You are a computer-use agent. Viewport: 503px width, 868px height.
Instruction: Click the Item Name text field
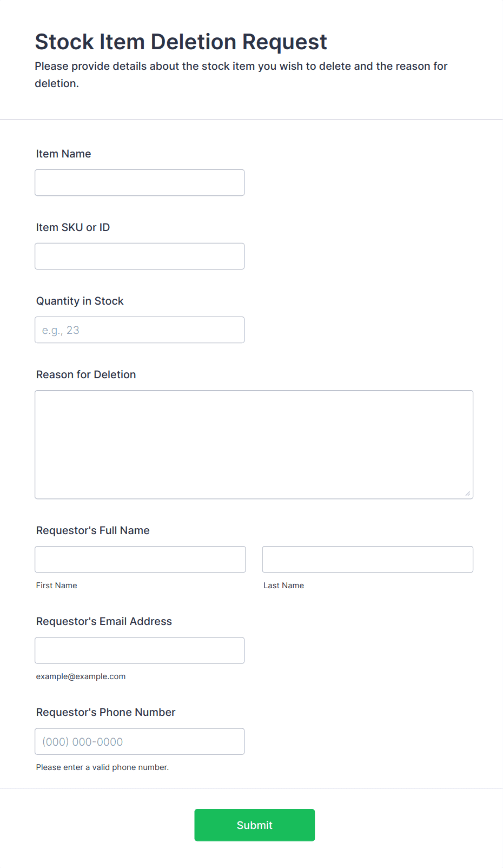coord(140,183)
